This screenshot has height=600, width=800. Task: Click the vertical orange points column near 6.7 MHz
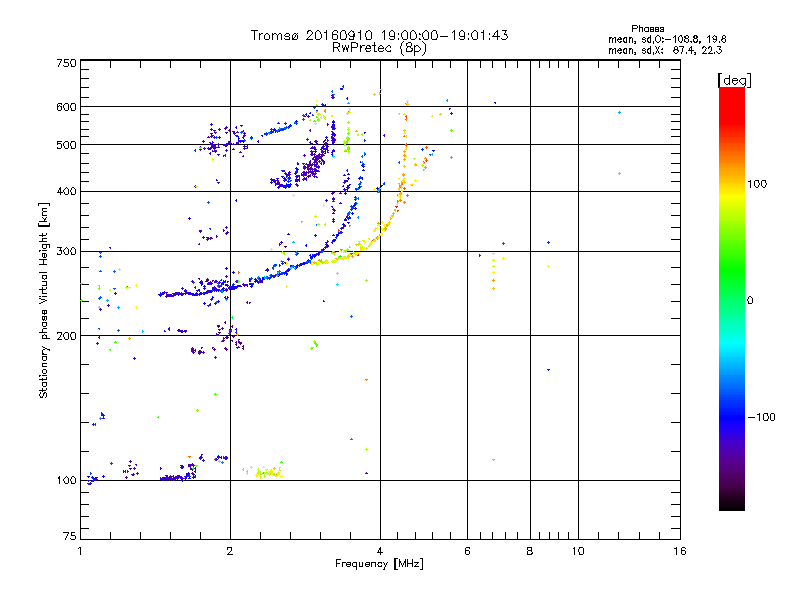tap(493, 271)
